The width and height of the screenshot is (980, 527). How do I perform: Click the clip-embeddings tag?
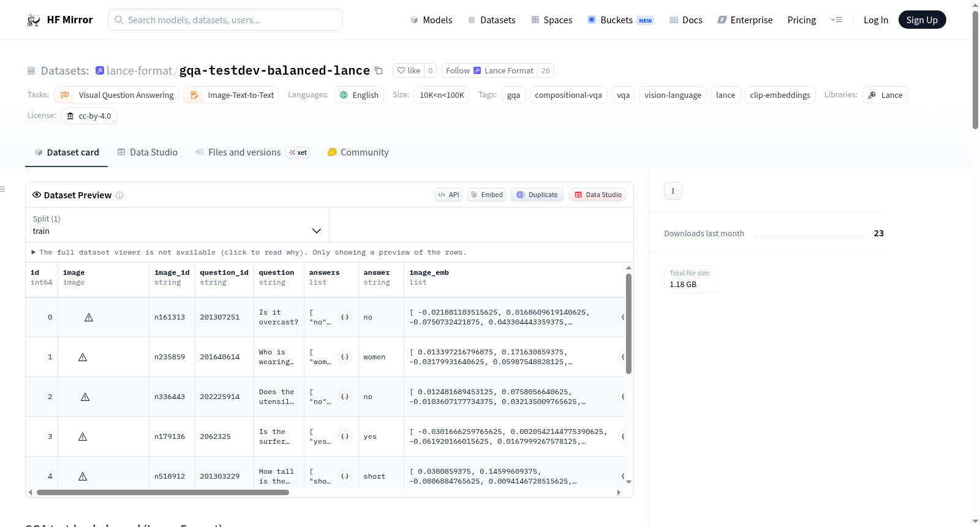tap(780, 95)
